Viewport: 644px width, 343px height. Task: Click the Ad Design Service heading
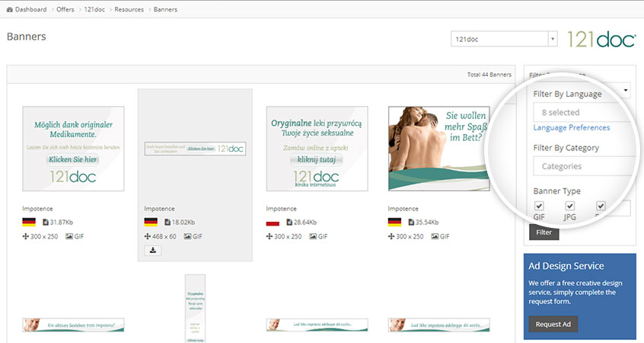[566, 266]
